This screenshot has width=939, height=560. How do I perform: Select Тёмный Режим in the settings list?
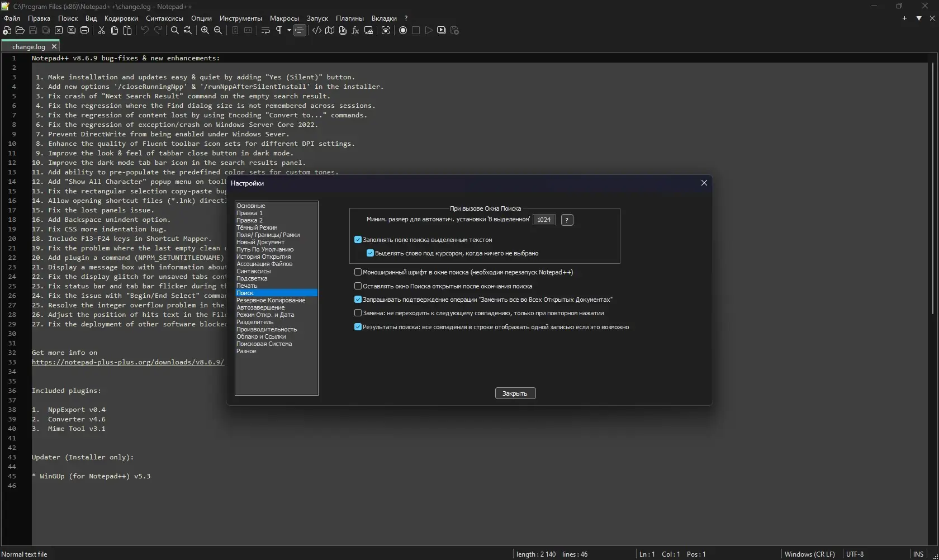click(x=258, y=227)
